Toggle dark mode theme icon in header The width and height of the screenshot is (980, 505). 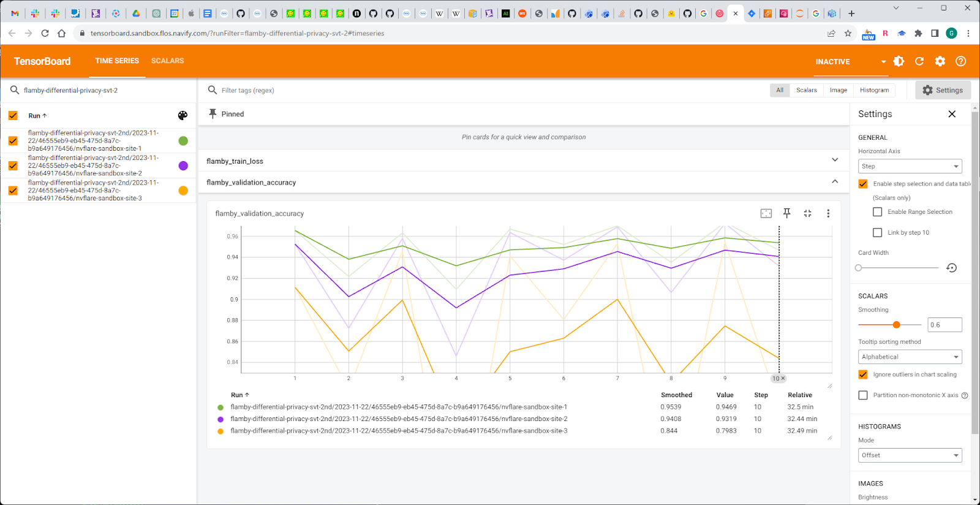pos(899,61)
